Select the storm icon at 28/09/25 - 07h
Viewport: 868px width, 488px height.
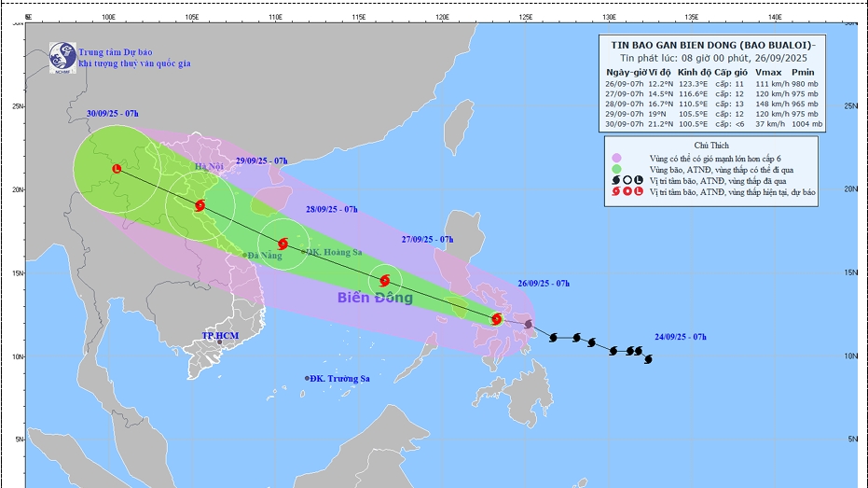[282, 244]
